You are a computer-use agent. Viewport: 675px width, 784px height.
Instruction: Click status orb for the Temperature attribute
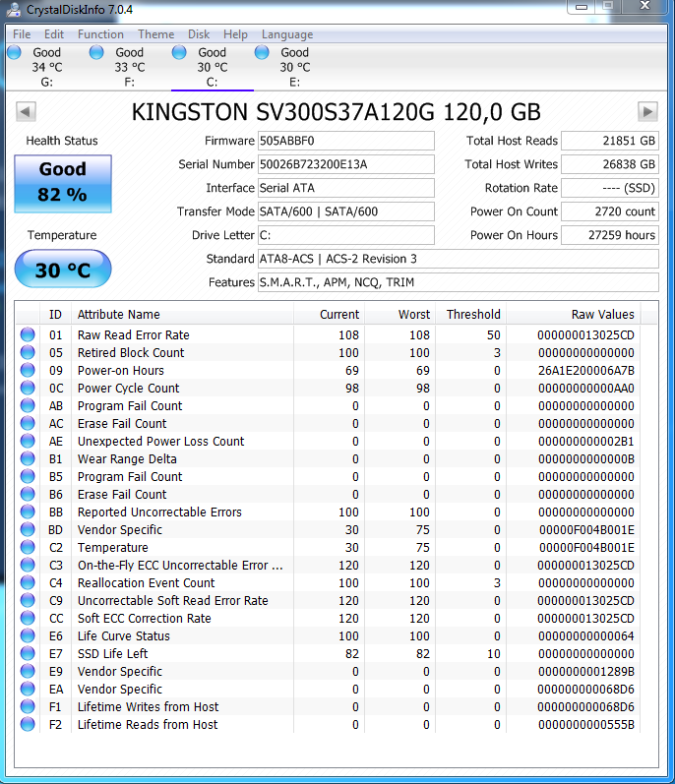(28, 548)
